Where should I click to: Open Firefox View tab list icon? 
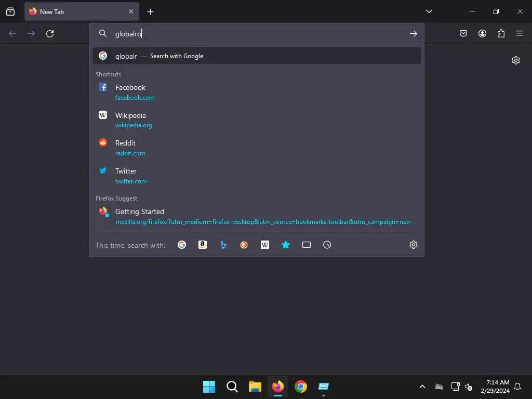(10, 11)
